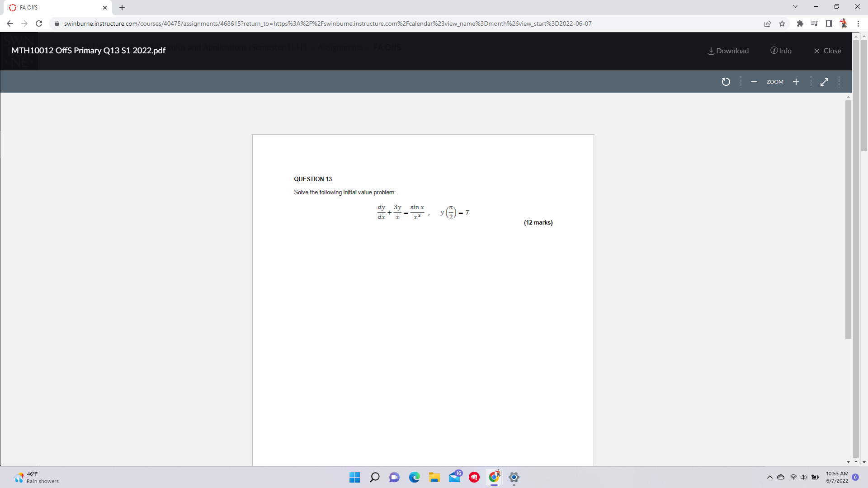This screenshot has height=488, width=868.
Task: Toggle Wi-Fi from the system tray
Action: (x=793, y=477)
